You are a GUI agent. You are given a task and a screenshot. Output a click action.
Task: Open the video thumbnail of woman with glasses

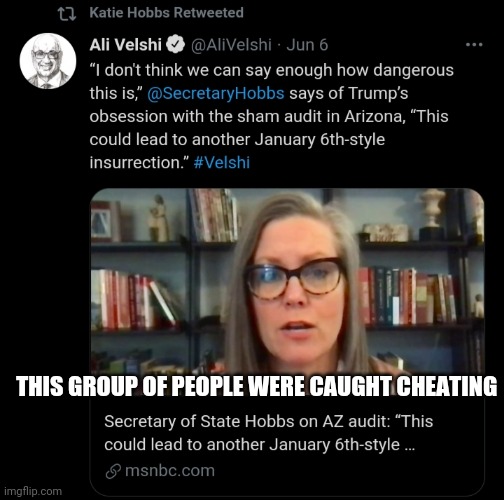[x=287, y=282]
